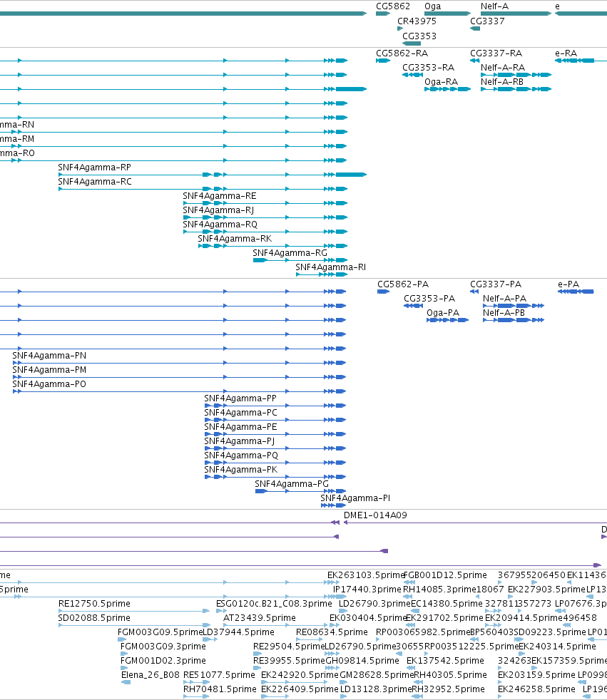Select EST EK263103.5prime label
This screenshot has width=607, height=700.
(365, 575)
